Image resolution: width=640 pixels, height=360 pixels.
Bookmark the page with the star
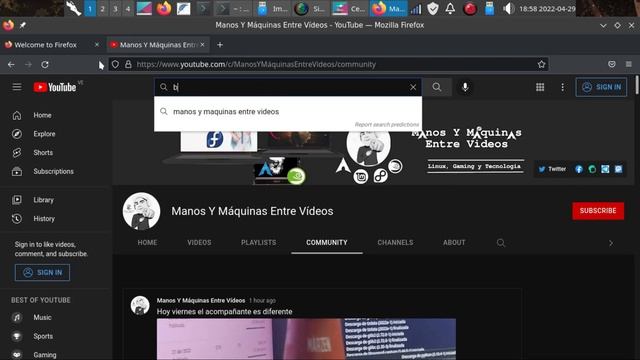click(x=541, y=64)
